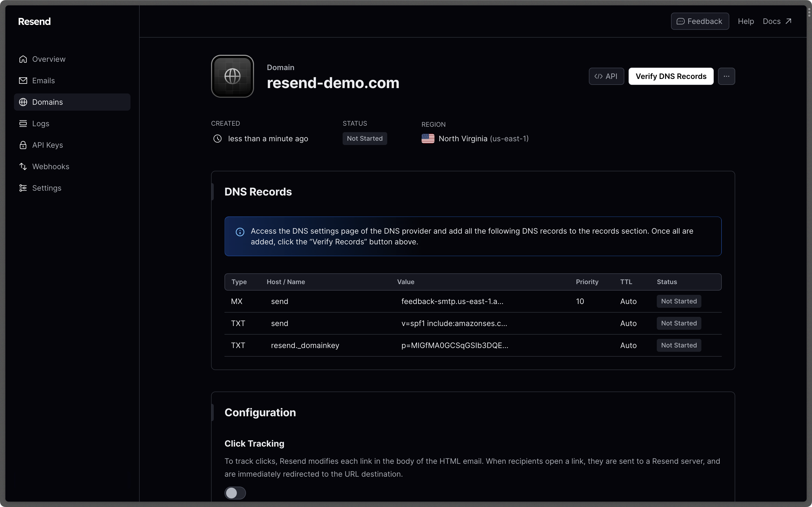Click the Docs external arrow icon
Viewport: 812px width, 507px height.
pyautogui.click(x=789, y=21)
